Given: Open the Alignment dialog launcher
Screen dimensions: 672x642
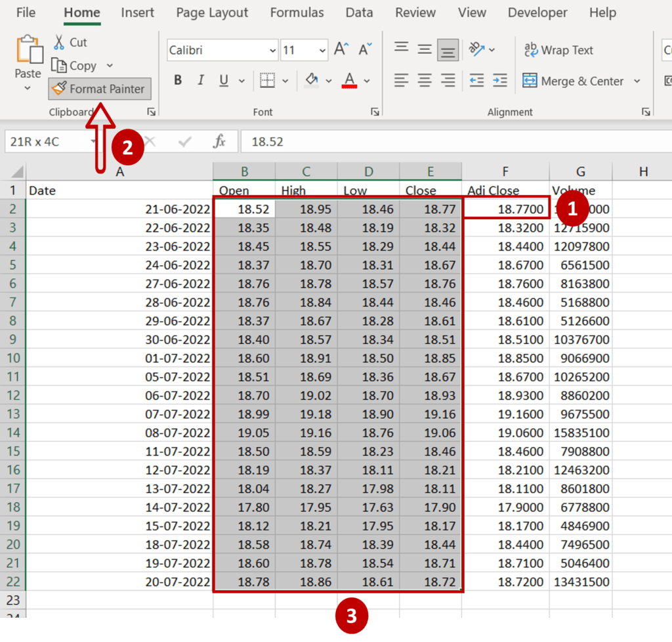Looking at the screenshot, I should (645, 112).
